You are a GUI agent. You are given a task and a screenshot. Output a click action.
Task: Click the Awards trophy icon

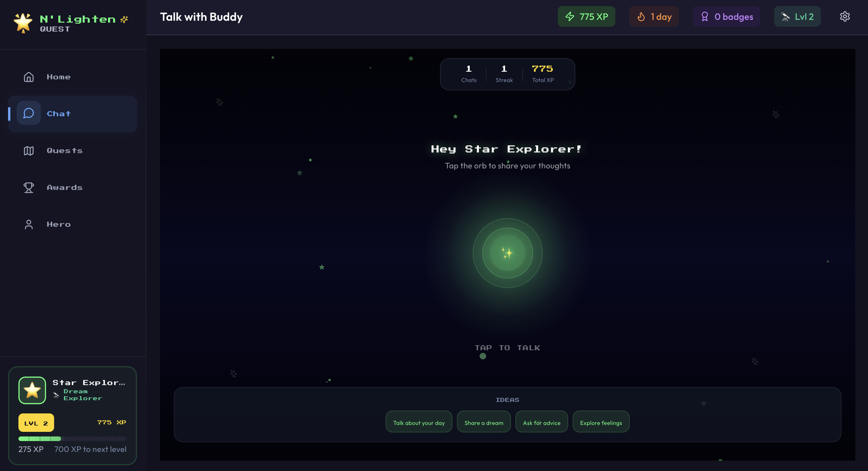pos(29,187)
